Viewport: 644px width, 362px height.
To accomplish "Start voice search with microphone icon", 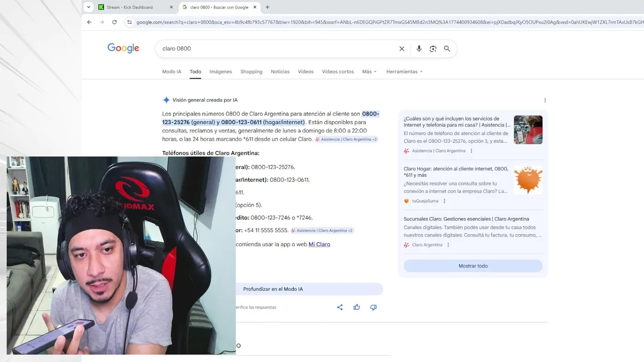I will coord(419,49).
